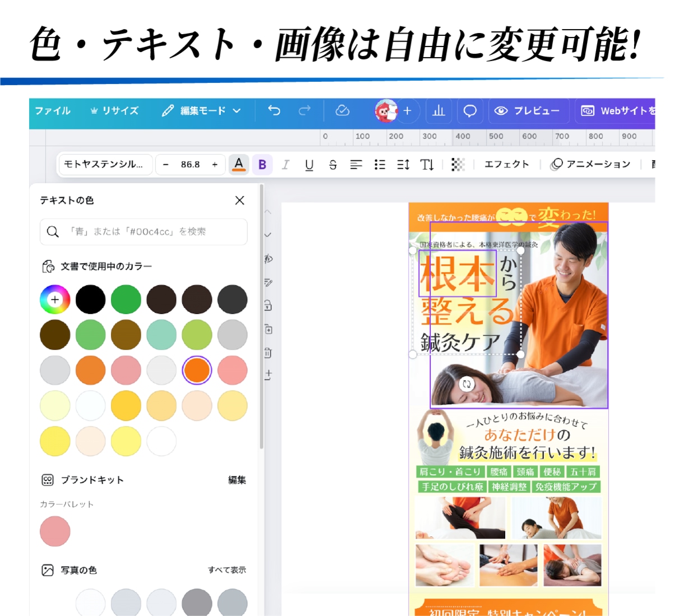Click the ブランドキット icon
This screenshot has height=616, width=684.
(48, 480)
